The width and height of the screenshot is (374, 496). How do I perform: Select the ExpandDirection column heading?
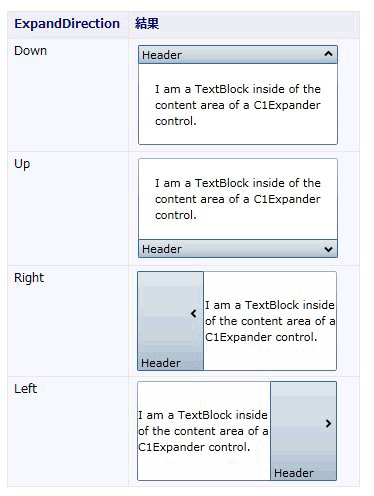coord(67,24)
